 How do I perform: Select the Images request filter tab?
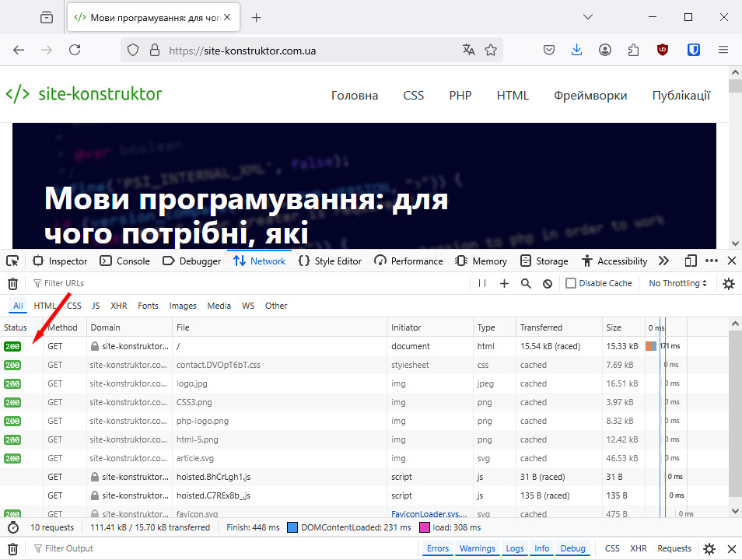[x=182, y=306]
